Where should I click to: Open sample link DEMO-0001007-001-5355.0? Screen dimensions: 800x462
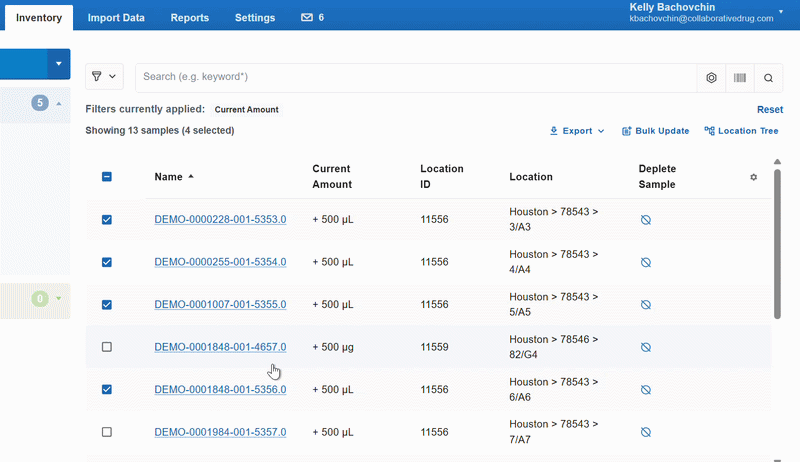pos(220,304)
